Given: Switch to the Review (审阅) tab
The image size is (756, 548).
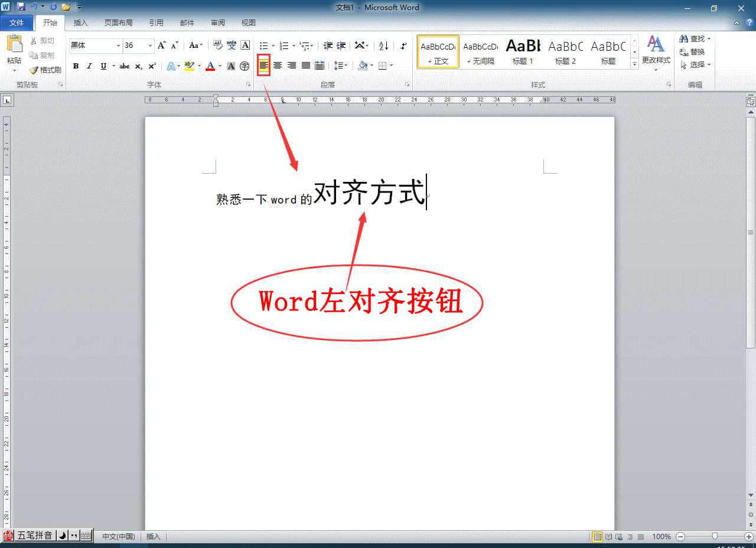Looking at the screenshot, I should pyautogui.click(x=218, y=23).
